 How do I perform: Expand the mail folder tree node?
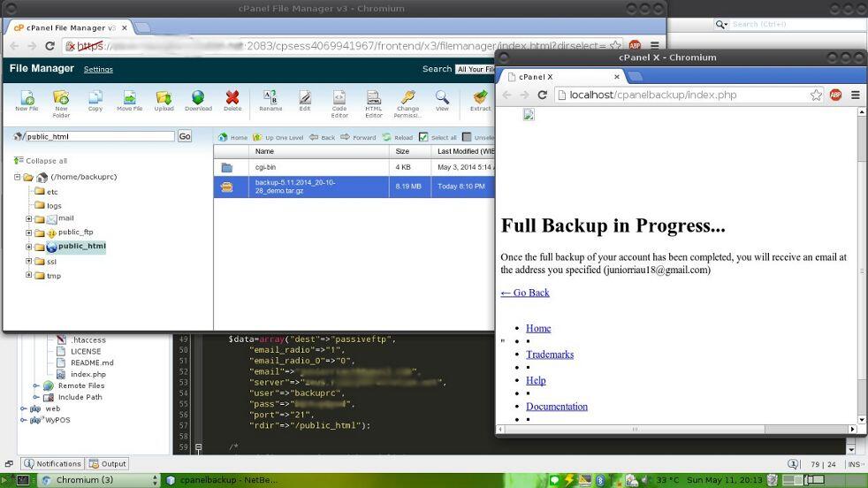(x=29, y=218)
